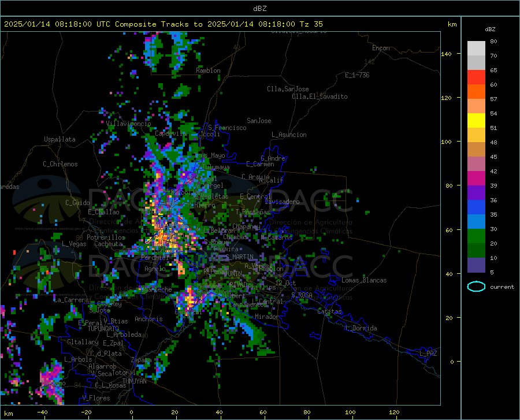The width and height of the screenshot is (520, 420).
Task: Click the tan-brown 48–45 dBZ swatch
Action: pos(476,150)
